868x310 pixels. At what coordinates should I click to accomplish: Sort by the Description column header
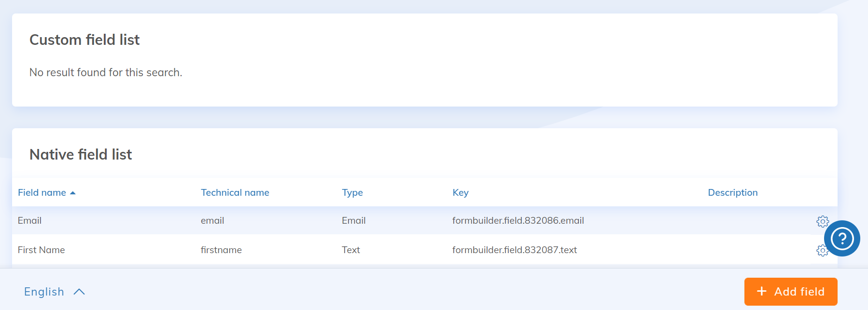tap(732, 192)
